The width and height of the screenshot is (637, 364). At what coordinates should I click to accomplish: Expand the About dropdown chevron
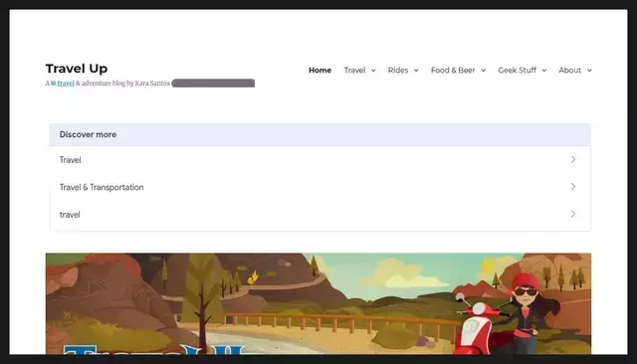589,71
